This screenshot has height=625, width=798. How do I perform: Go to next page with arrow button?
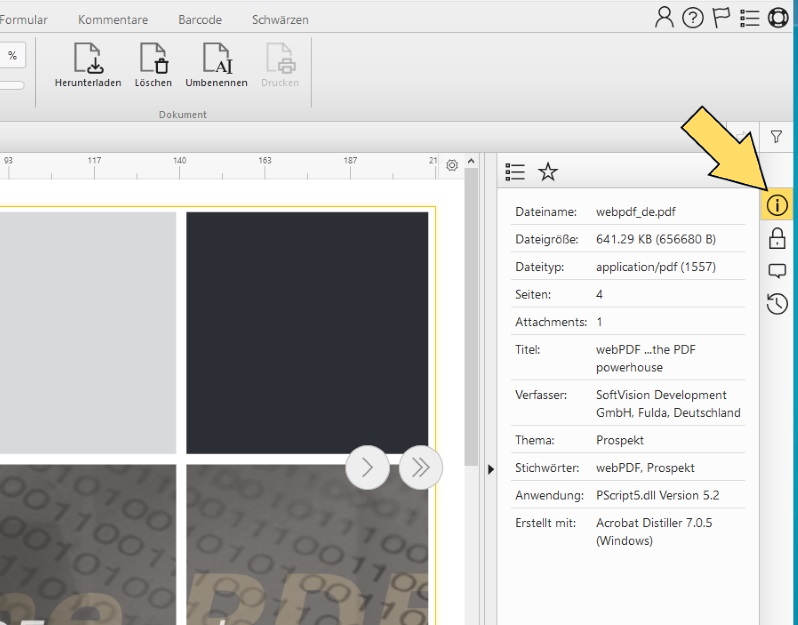click(367, 467)
